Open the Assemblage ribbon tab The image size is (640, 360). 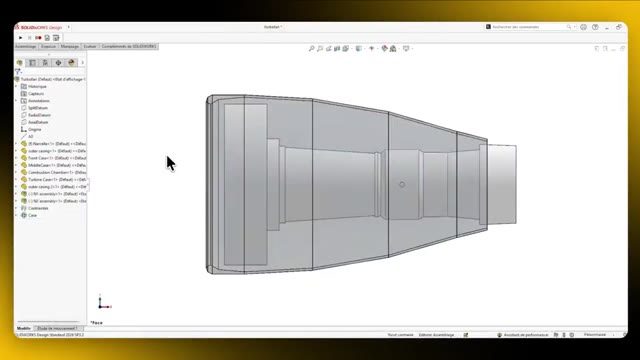(26, 47)
